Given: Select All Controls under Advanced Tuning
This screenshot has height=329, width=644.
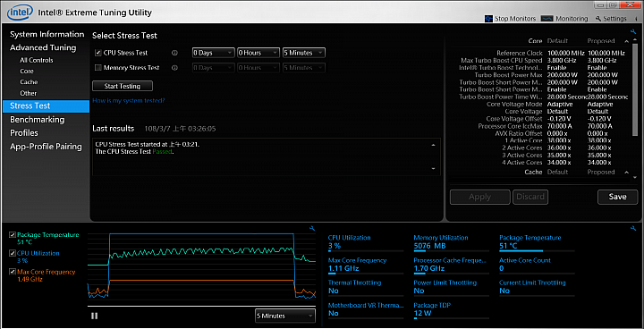Looking at the screenshot, I should 37,60.
